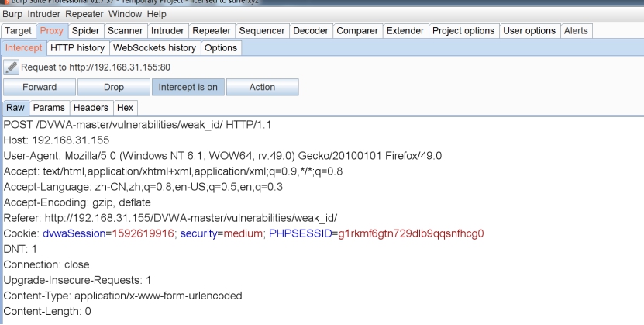Switch to the Sequencer tab
The width and height of the screenshot is (644, 325).
(262, 31)
